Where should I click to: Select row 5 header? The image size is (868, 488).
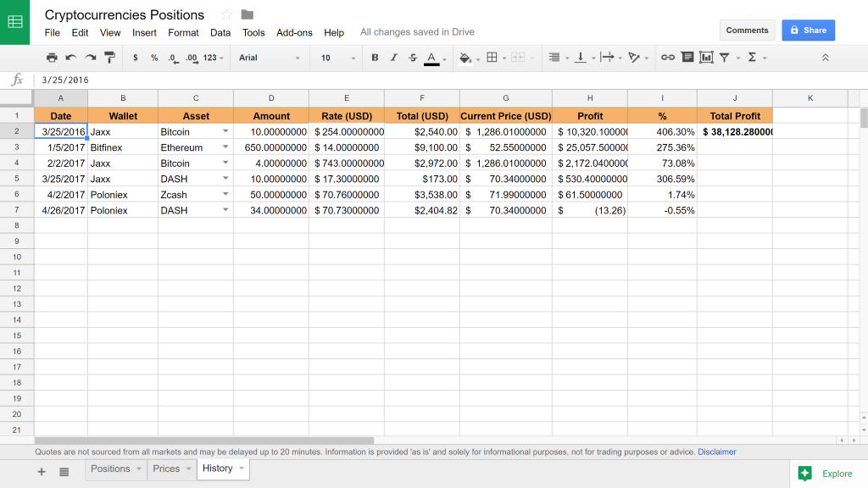17,179
